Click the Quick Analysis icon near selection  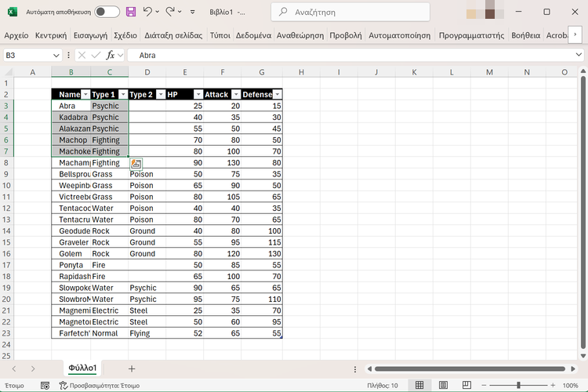136,164
